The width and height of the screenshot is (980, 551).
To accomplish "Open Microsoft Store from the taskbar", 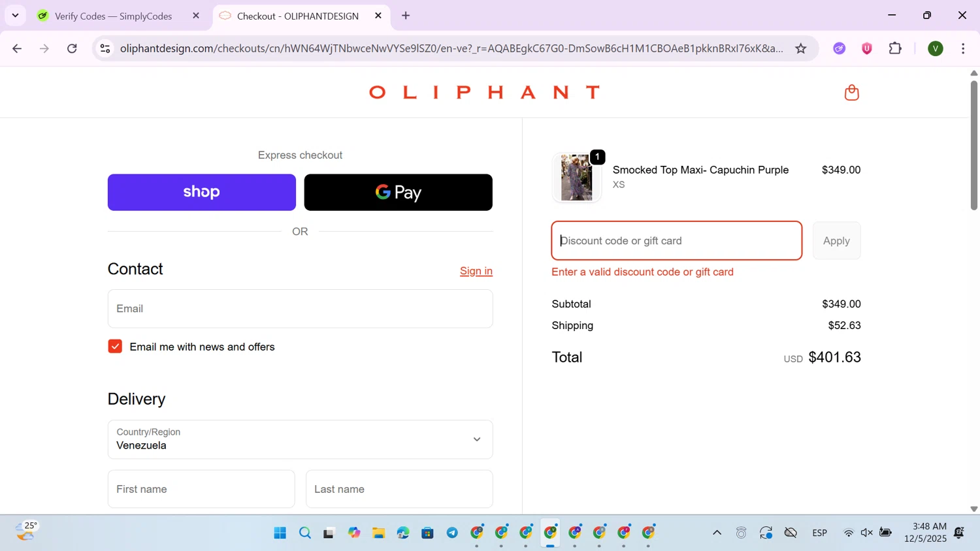I will (x=427, y=533).
